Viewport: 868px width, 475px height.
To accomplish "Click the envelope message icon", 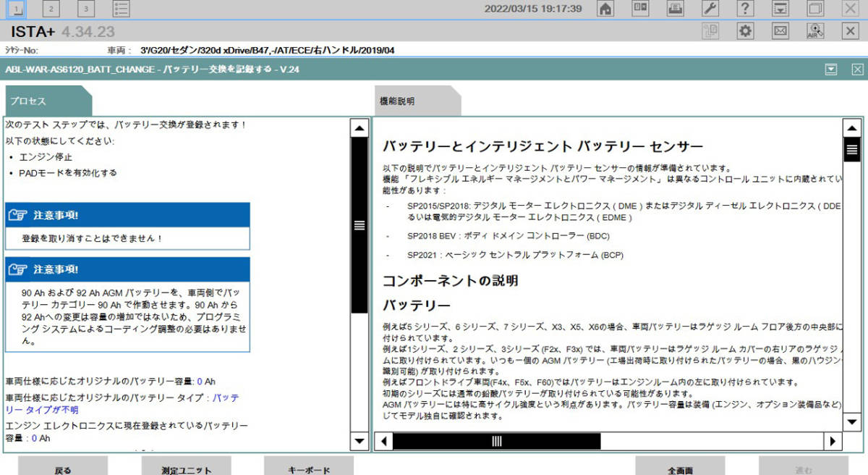I will click(x=780, y=31).
